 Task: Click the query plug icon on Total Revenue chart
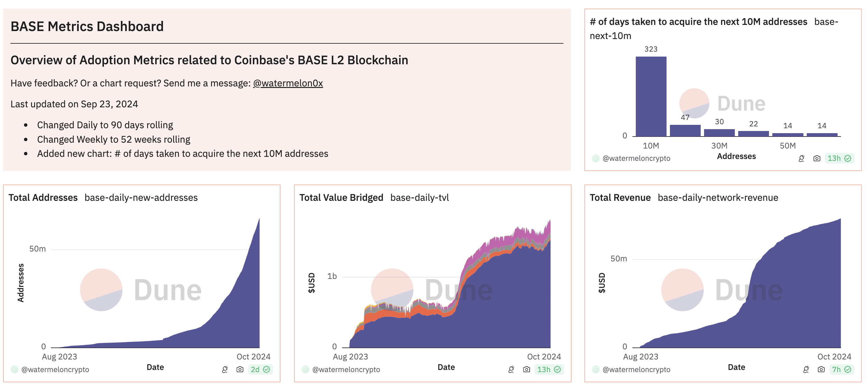click(806, 370)
